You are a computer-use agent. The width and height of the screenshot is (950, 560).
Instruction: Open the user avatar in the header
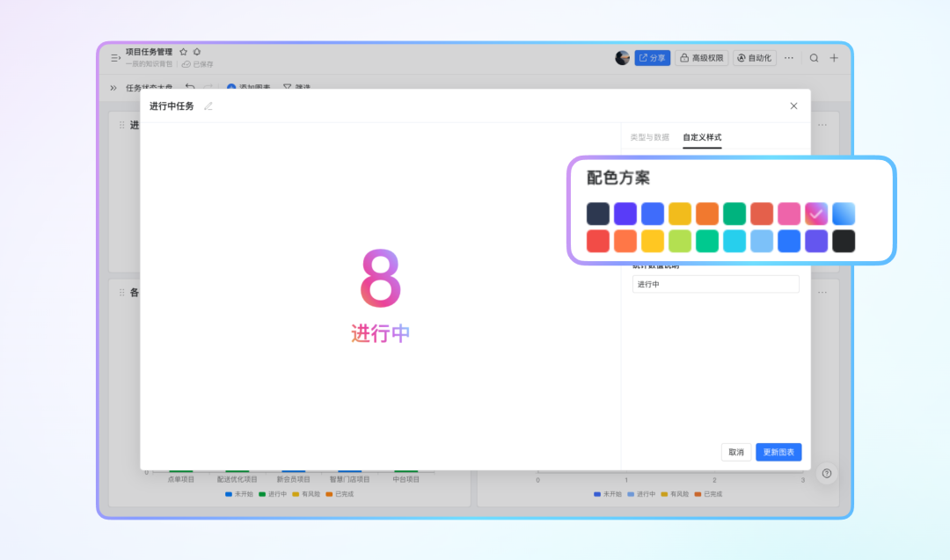622,58
